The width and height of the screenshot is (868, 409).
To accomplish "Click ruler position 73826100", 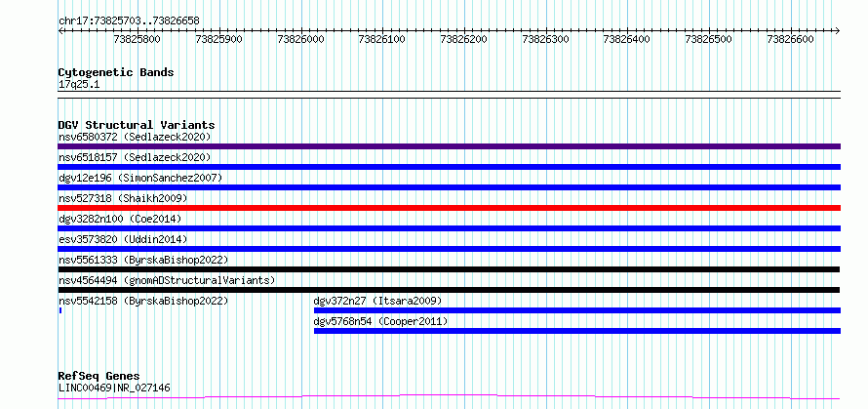I will 382,39.
